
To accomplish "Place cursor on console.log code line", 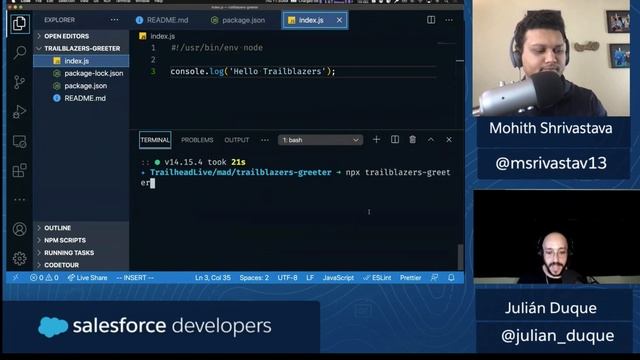I will [x=253, y=71].
